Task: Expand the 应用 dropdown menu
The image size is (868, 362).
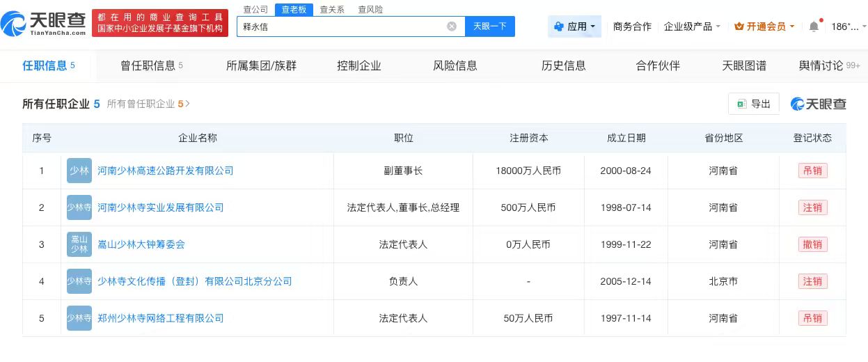Action: pyautogui.click(x=575, y=26)
